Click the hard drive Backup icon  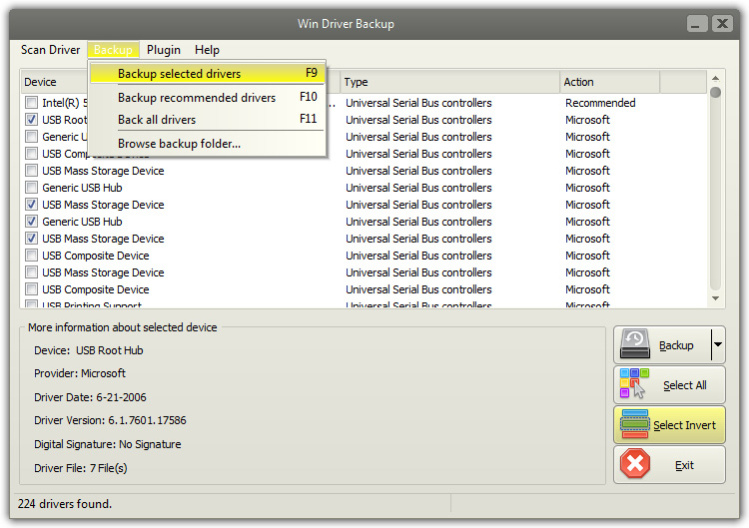click(636, 345)
